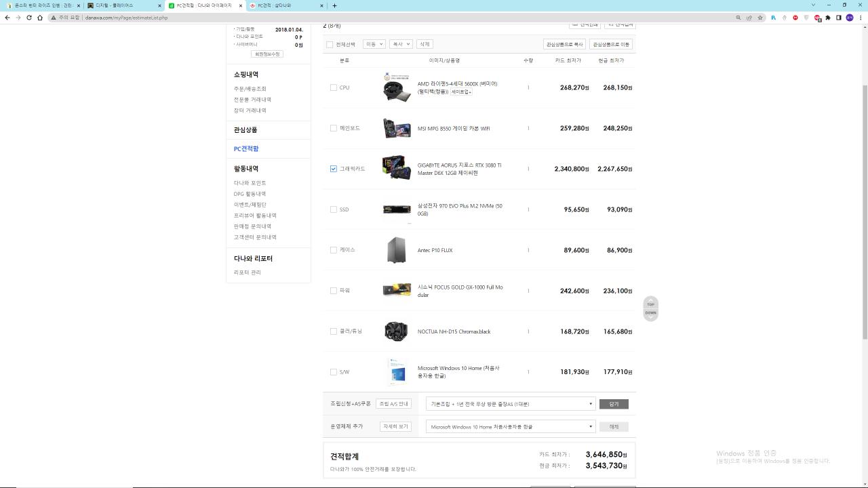Open the AMD Ryzen 5600X product thumbnail
The height and width of the screenshot is (488, 868).
(x=397, y=87)
